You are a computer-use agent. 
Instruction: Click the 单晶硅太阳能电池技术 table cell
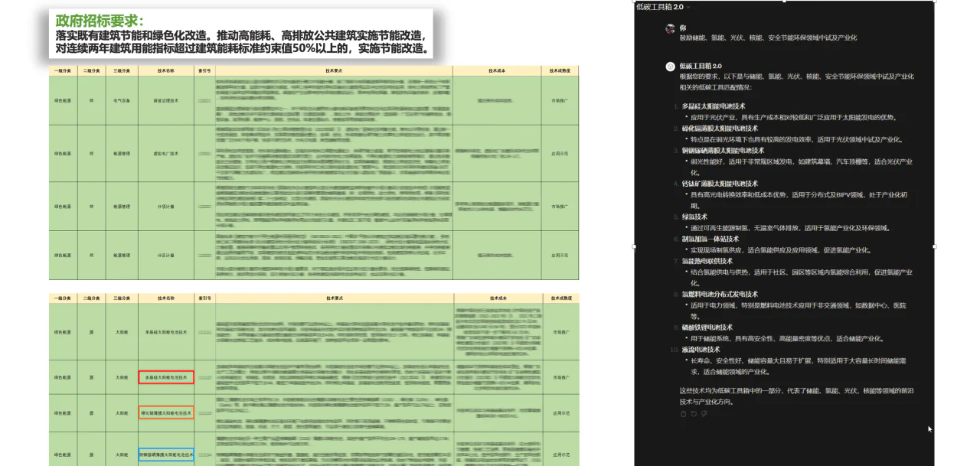166,332
